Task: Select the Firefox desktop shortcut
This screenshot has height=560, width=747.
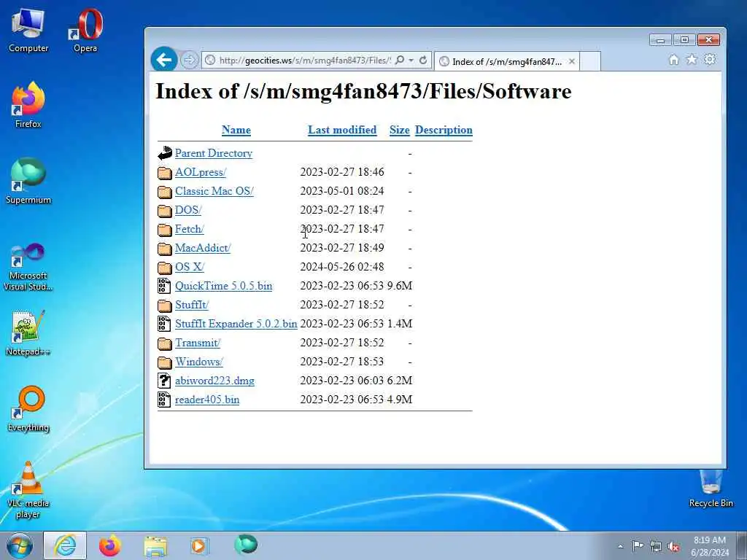Action: click(28, 105)
